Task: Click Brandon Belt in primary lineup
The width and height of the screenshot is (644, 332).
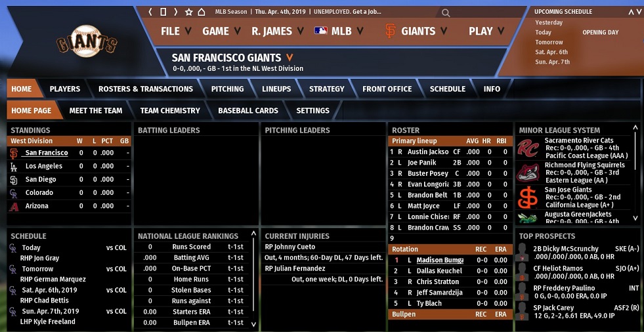Action: point(427,195)
